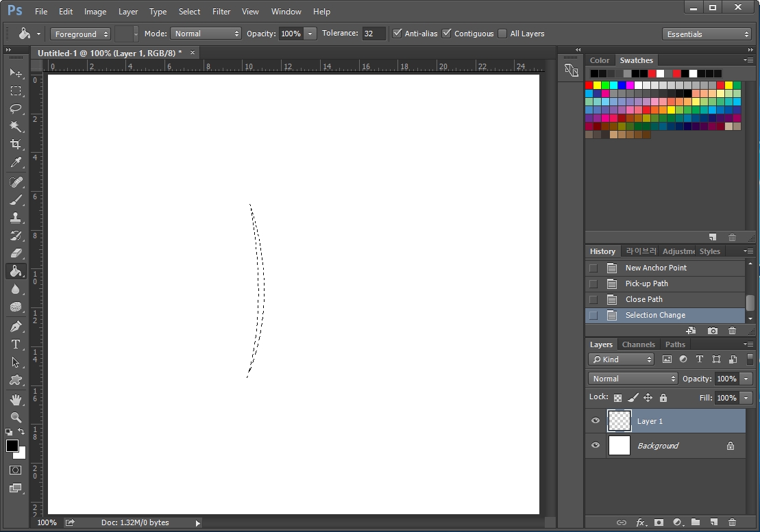760x532 pixels.
Task: Select the Hand tool
Action: point(16,400)
